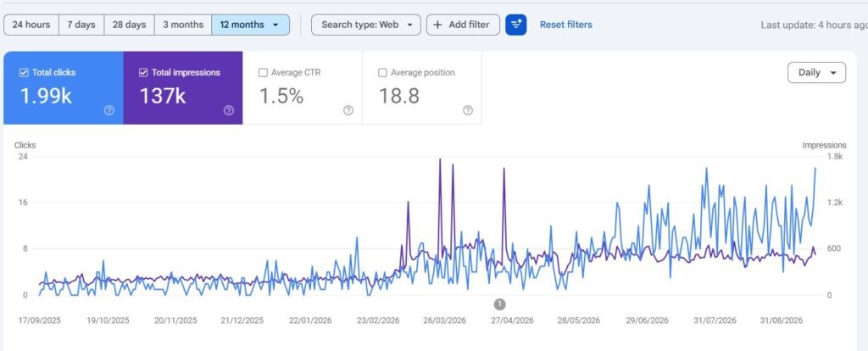Click the Add filter button
The height and width of the screenshot is (351, 868).
point(463,25)
